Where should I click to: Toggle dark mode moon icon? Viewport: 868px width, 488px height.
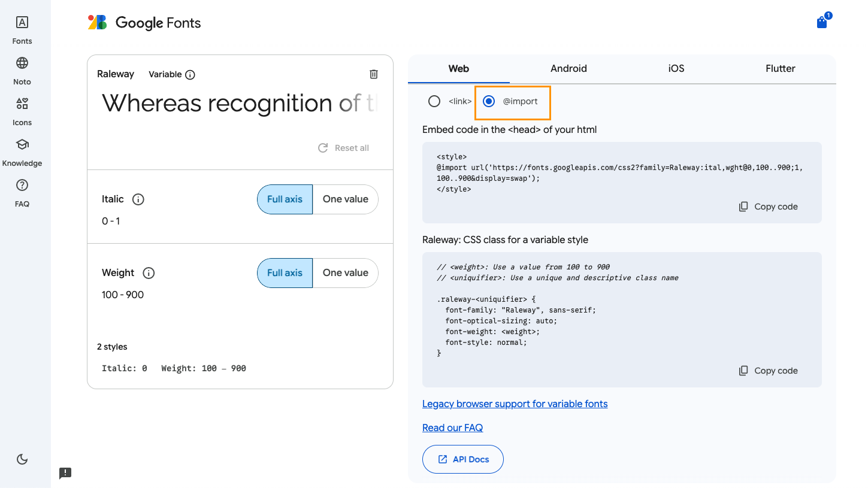[x=22, y=459]
